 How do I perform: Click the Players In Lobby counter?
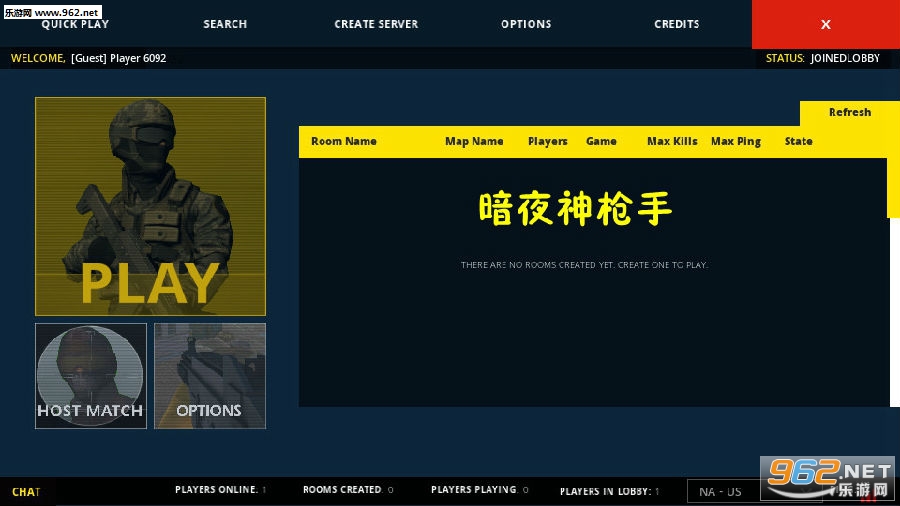click(610, 491)
